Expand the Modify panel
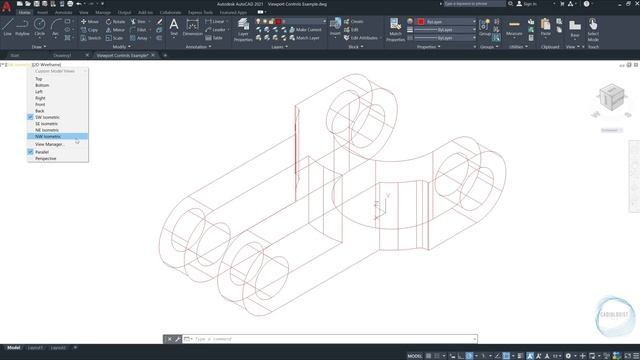The width and height of the screenshot is (640, 360). (x=122, y=47)
